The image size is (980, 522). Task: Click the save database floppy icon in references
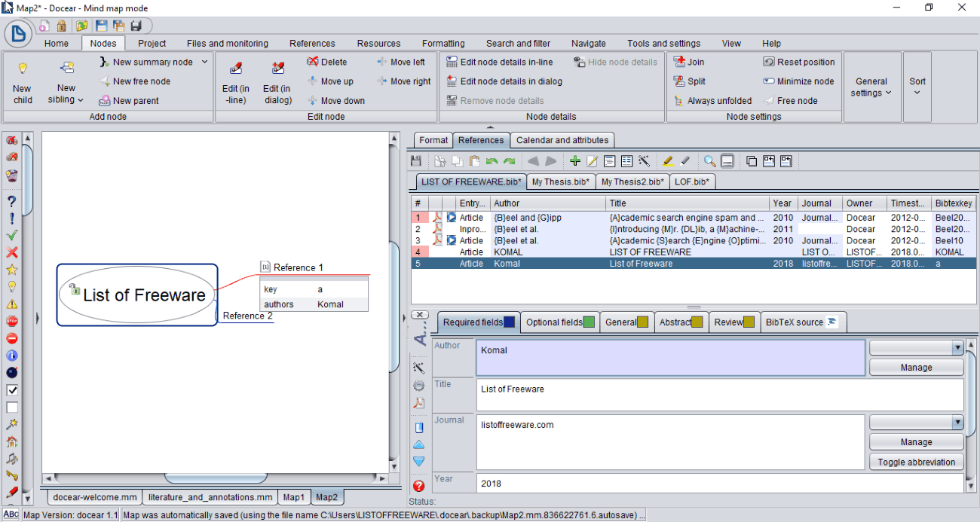click(416, 160)
